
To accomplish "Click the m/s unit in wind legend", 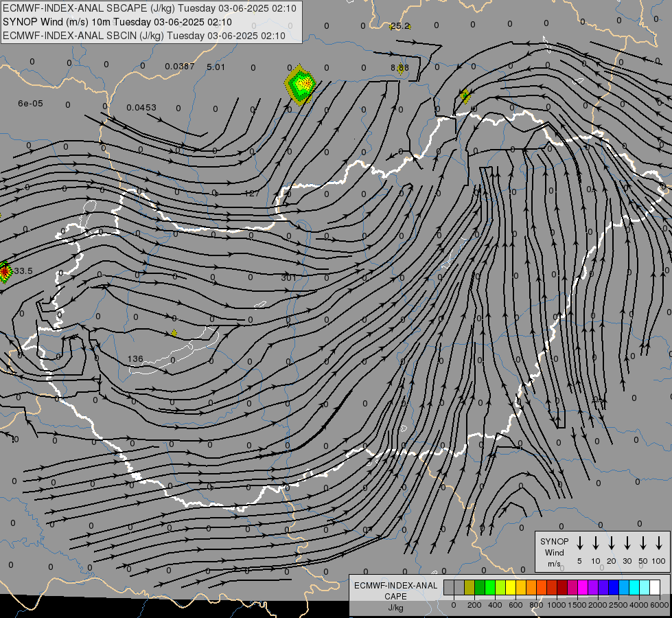I will 554,564.
